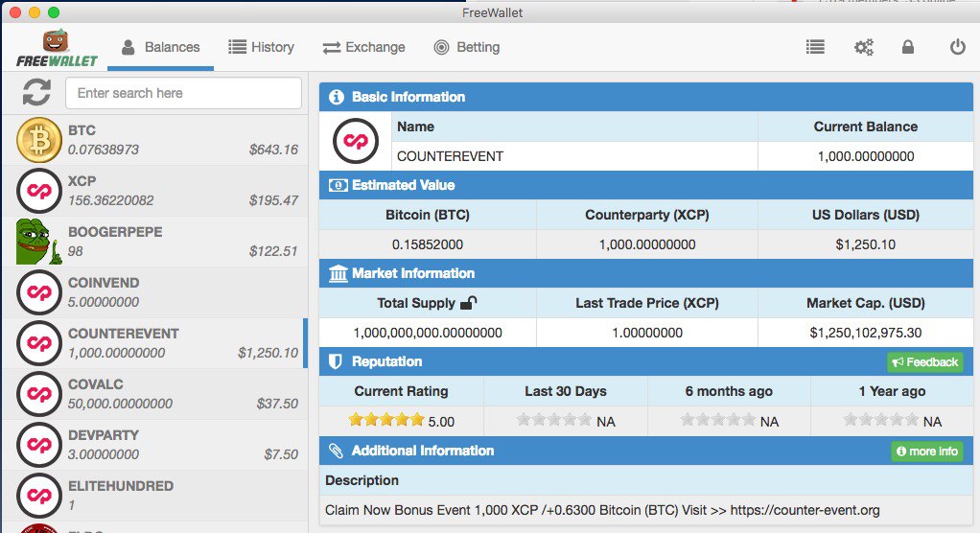This screenshot has height=533, width=980.
Task: Click the DEVPARTY asset logo
Action: [x=38, y=445]
